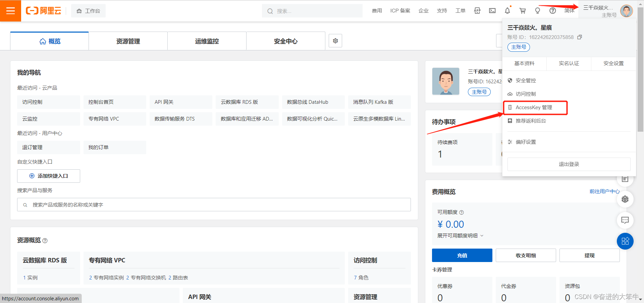Open the orange hamburger menu

click(x=10, y=11)
